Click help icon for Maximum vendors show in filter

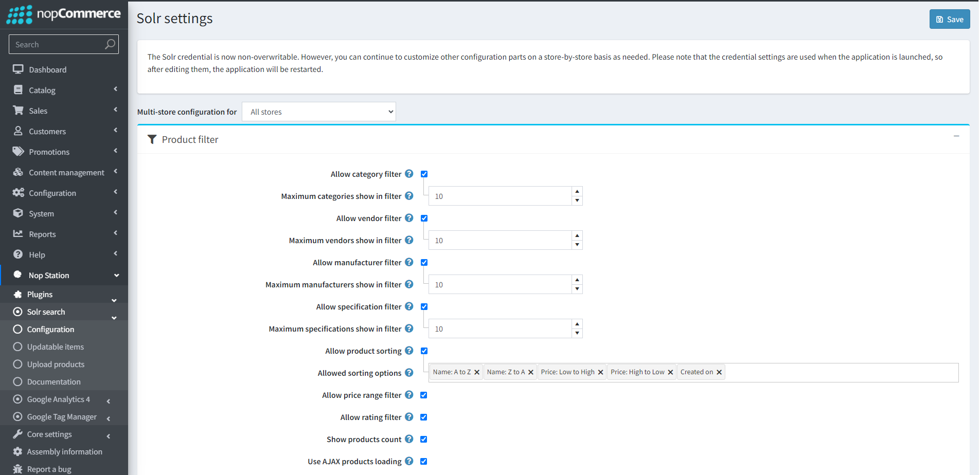pos(409,240)
